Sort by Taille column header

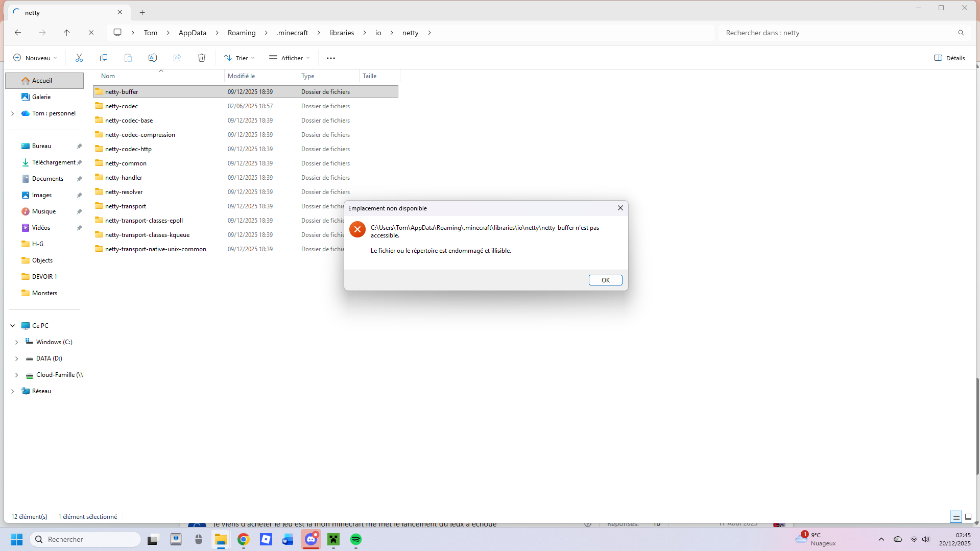point(379,76)
